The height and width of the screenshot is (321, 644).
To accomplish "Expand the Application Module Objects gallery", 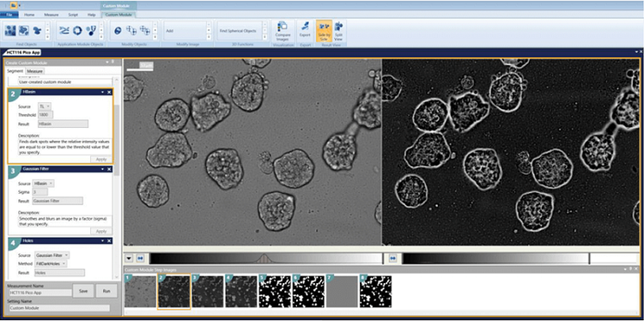I will (101, 37).
